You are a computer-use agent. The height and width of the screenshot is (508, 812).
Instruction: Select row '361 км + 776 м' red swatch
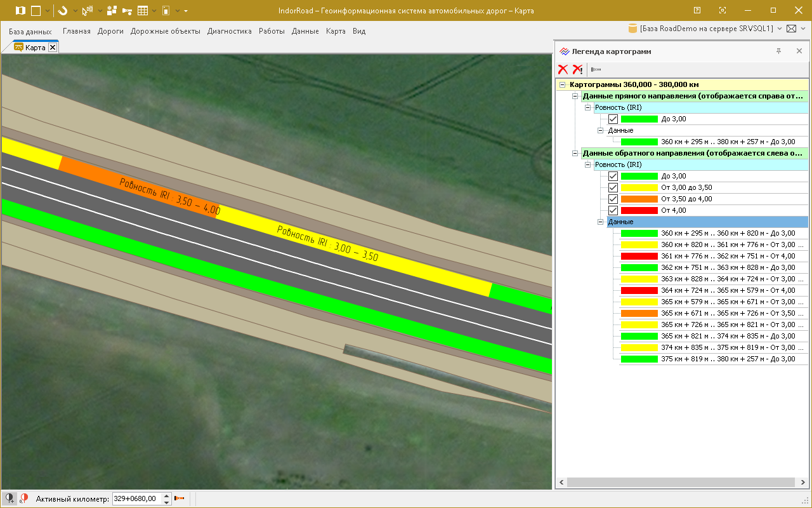pos(639,257)
